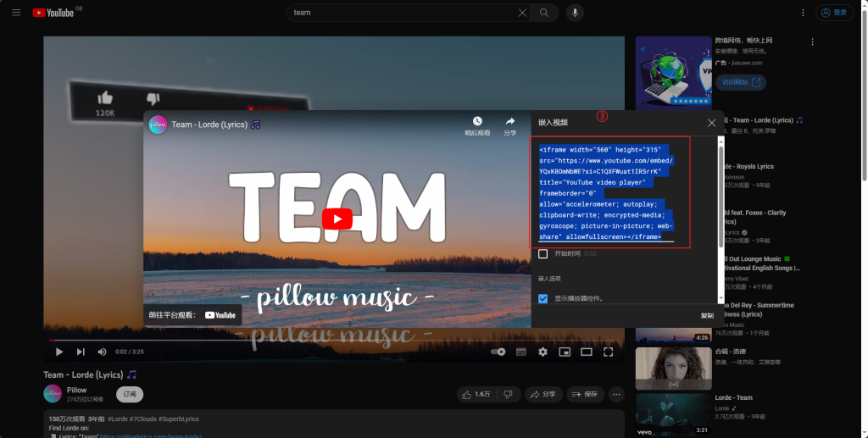Click share arrow icon in embed preview
This screenshot has width=868, height=438.
pos(510,122)
